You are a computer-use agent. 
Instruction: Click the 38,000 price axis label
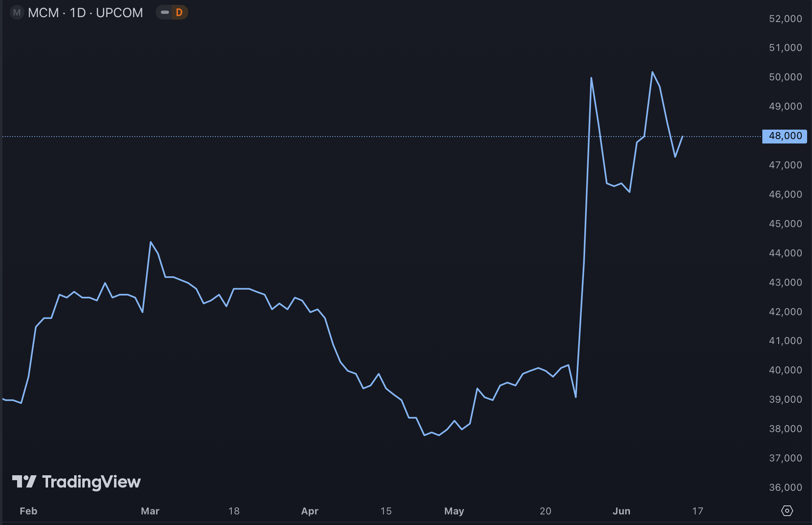[786, 429]
